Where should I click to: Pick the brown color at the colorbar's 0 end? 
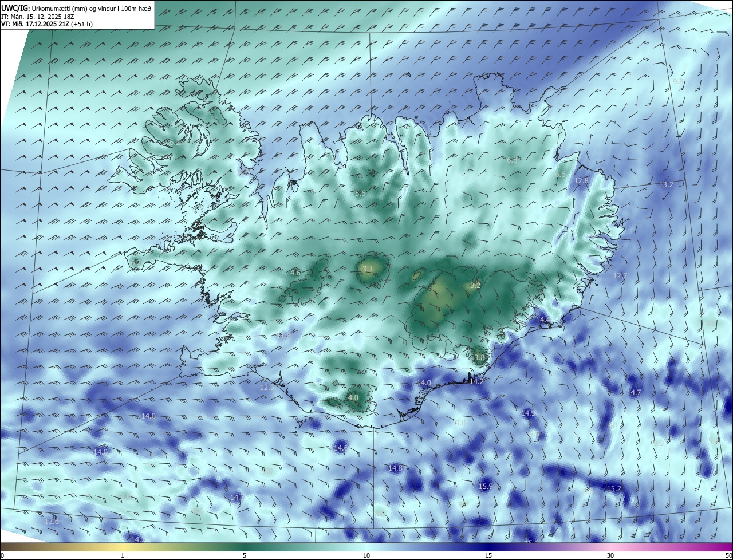(x=3, y=547)
